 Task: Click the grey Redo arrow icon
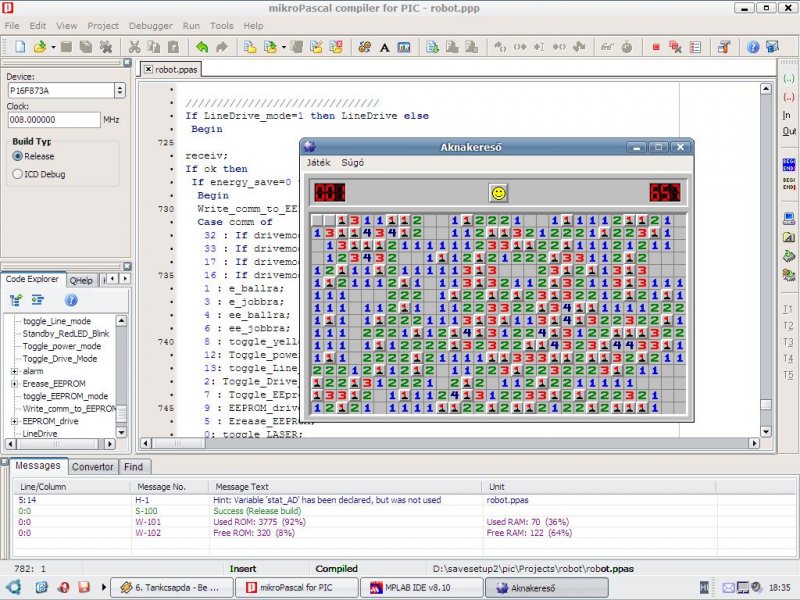tap(221, 47)
